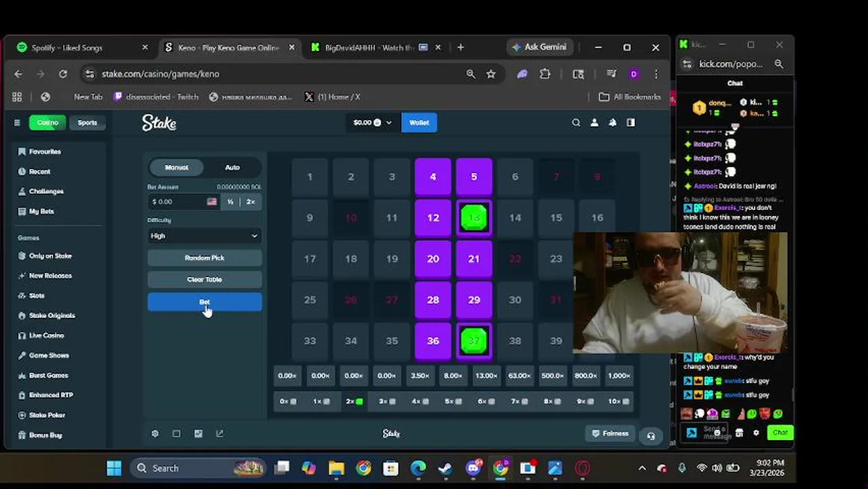
Task: Show hidden system tray icons
Action: [x=642, y=468]
